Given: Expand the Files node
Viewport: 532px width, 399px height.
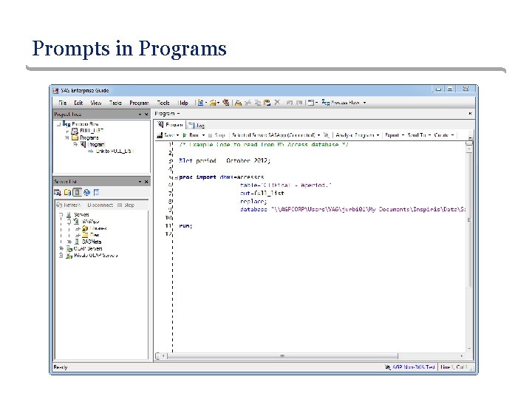Looking at the screenshot, I should (x=78, y=235).
